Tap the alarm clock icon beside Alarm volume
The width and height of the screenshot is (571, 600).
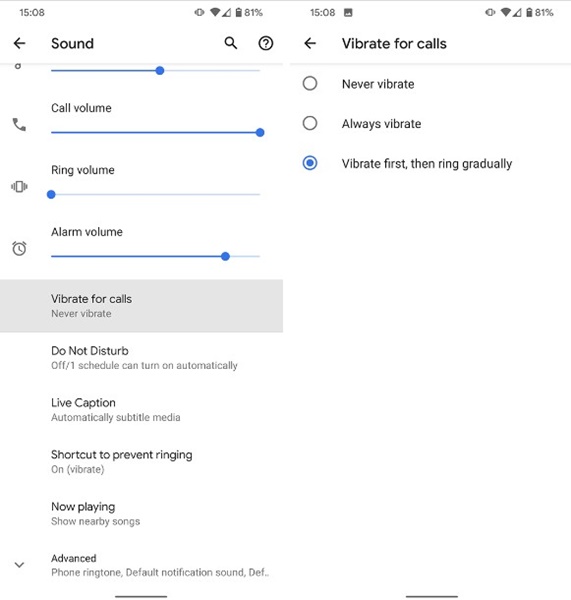tap(19, 248)
